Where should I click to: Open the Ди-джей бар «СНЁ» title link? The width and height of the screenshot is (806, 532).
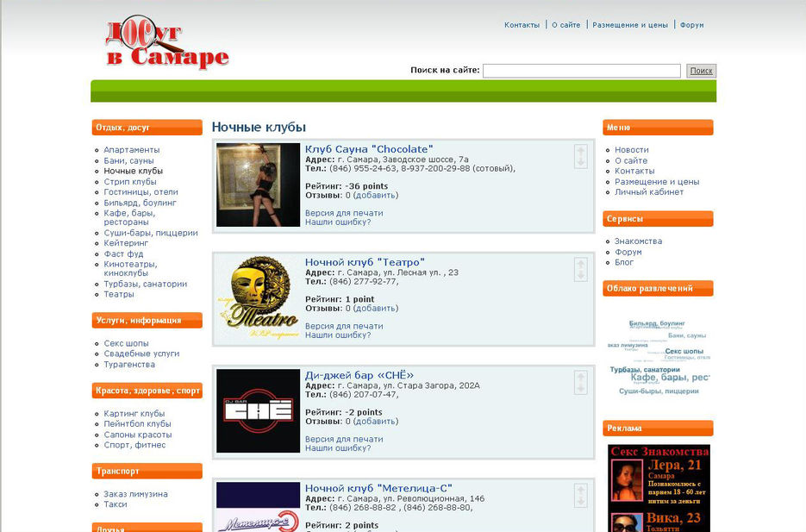[359, 375]
